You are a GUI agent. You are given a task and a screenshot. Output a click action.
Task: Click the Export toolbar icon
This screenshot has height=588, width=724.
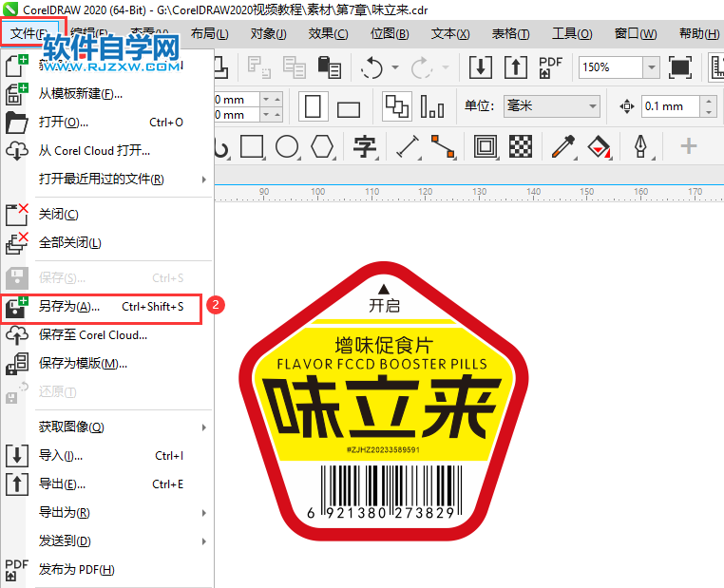[x=516, y=67]
